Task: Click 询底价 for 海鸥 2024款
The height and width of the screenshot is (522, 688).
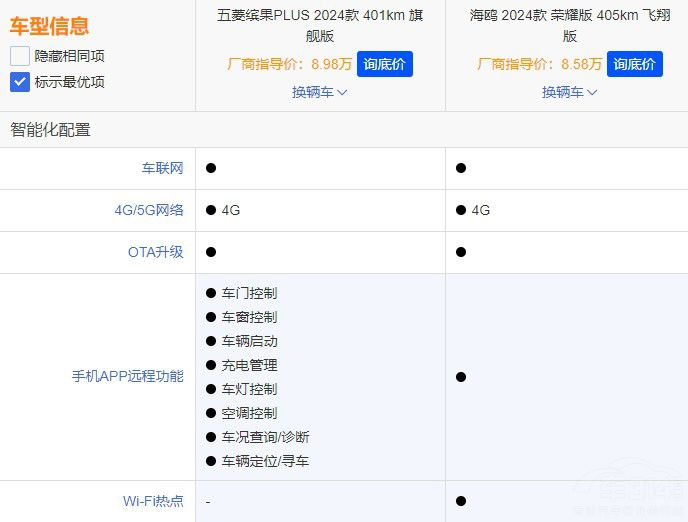Action: click(634, 64)
